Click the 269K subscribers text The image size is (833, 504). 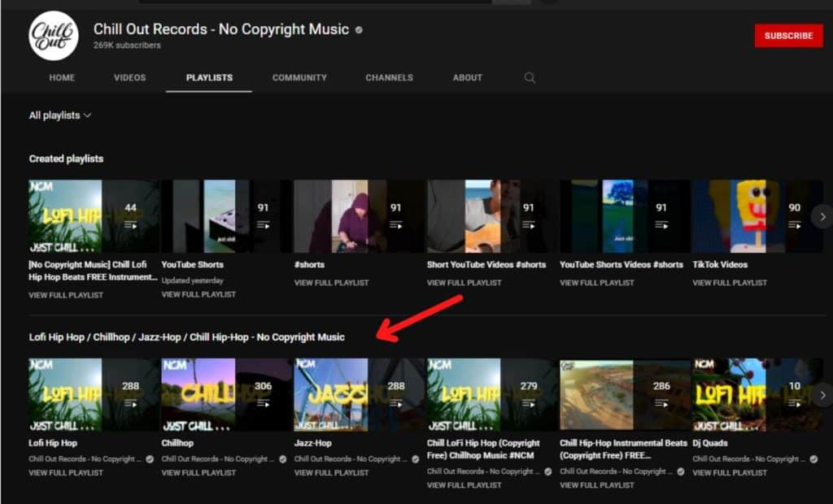pyautogui.click(x=127, y=46)
